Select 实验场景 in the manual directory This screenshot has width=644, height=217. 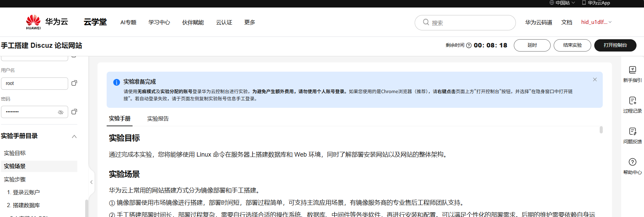tap(39, 166)
